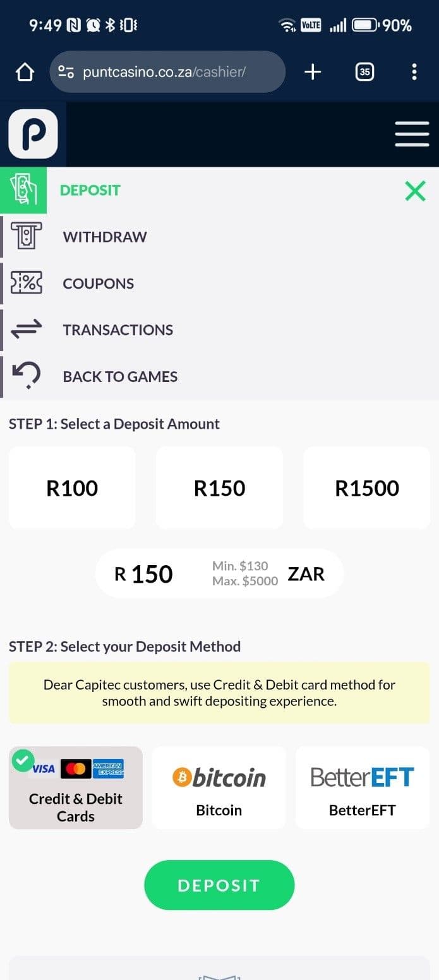Choose BetterEFT deposit method

(x=361, y=787)
